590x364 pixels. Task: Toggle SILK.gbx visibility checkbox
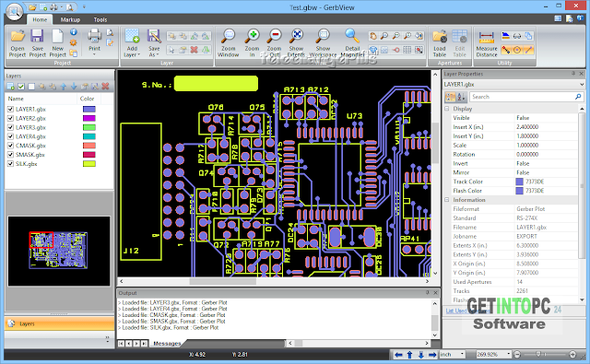point(10,164)
